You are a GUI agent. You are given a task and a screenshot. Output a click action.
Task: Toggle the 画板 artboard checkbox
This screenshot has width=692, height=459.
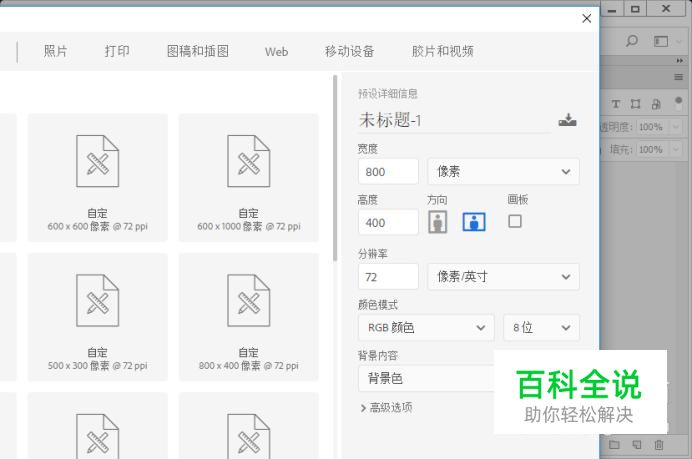pos(515,221)
